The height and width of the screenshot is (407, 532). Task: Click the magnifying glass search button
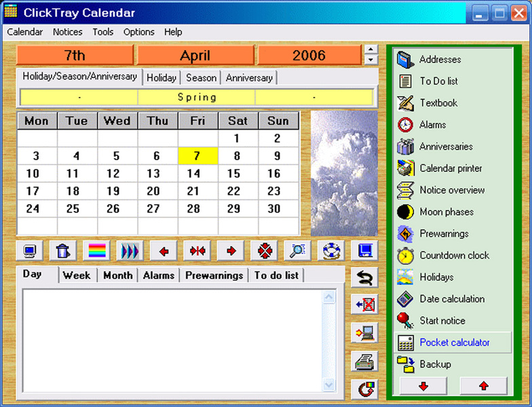297,251
